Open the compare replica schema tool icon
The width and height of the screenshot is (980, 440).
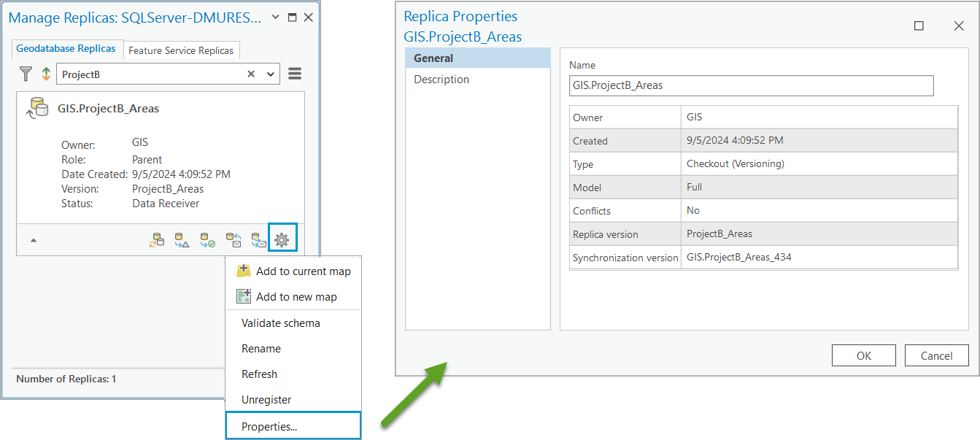183,239
